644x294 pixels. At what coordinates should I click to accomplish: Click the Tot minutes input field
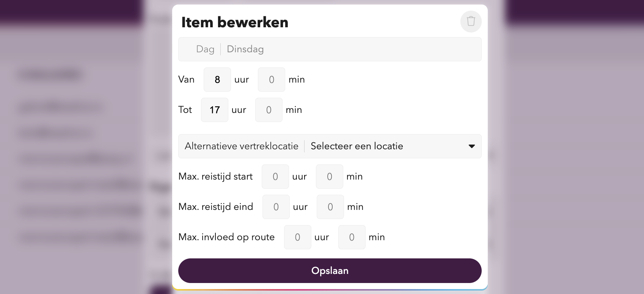coord(269,110)
